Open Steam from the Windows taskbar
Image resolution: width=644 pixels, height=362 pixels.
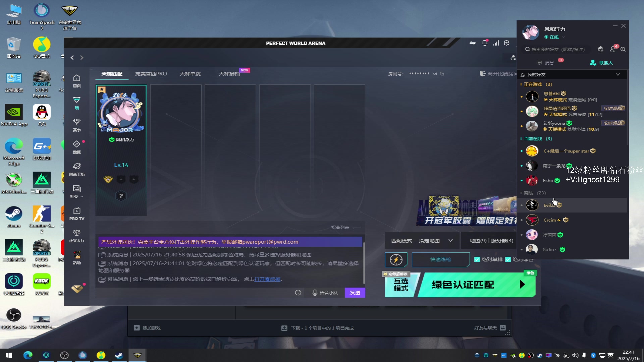pyautogui.click(x=119, y=355)
